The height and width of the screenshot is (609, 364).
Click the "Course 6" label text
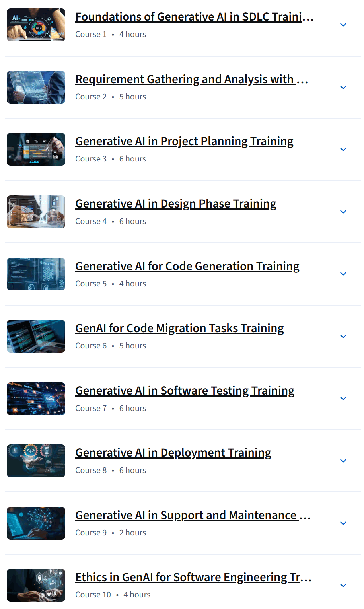(91, 346)
